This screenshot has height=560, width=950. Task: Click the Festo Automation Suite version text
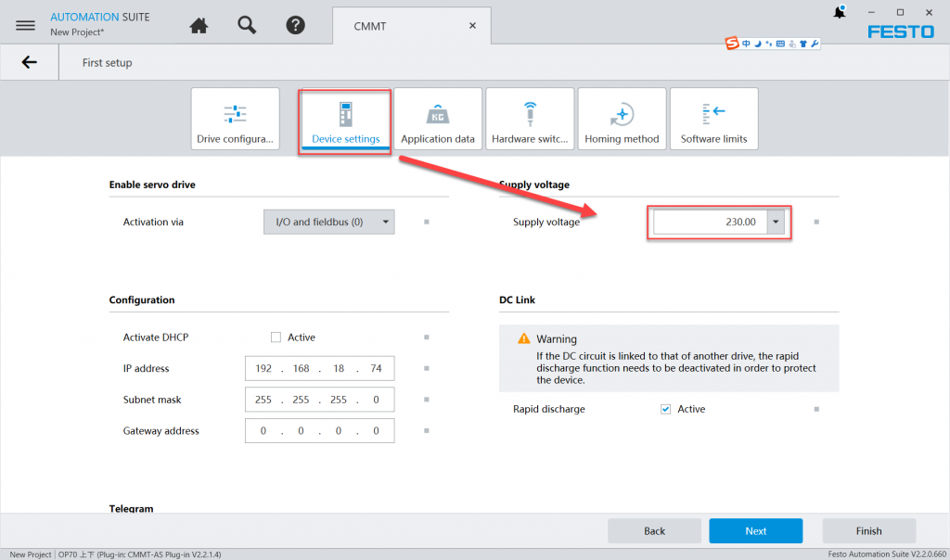(x=887, y=554)
